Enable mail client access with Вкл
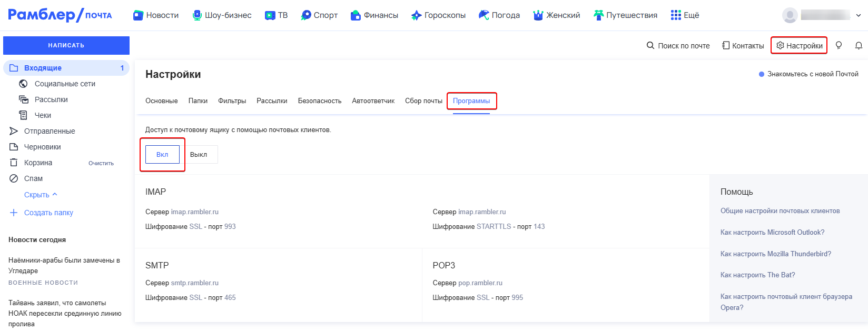This screenshot has width=868, height=331. pos(162,155)
